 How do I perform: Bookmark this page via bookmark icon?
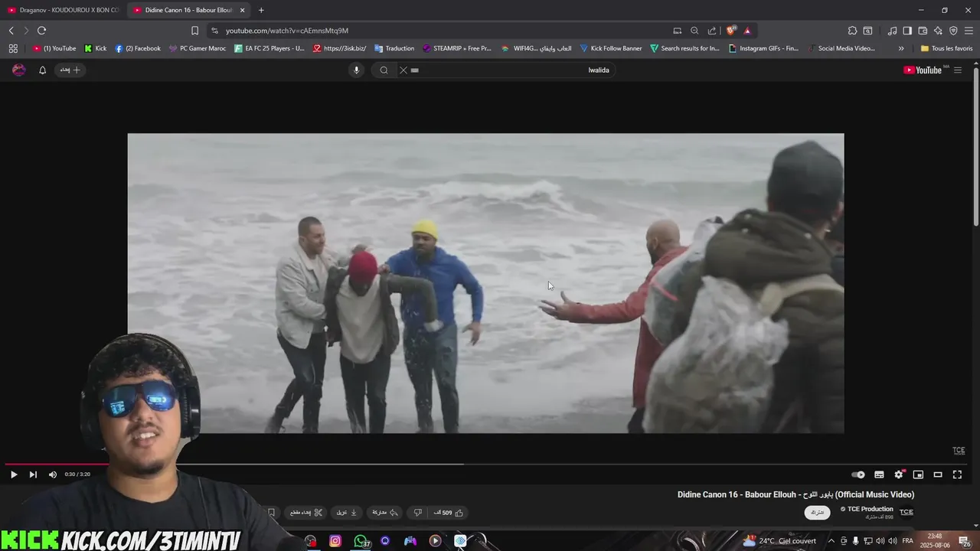point(194,31)
